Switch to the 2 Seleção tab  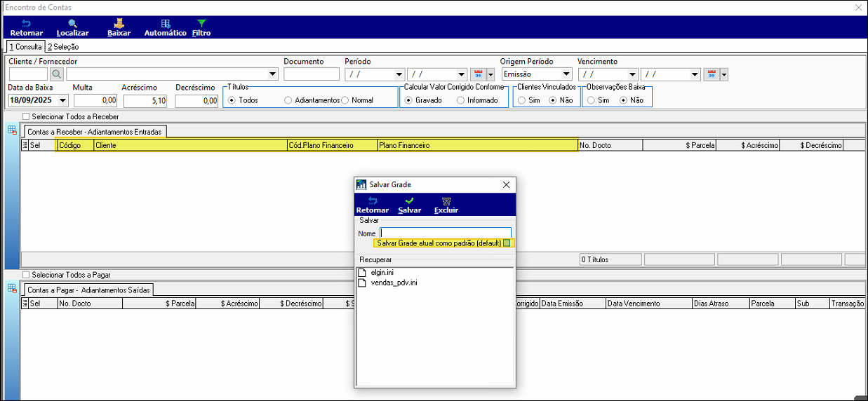63,47
